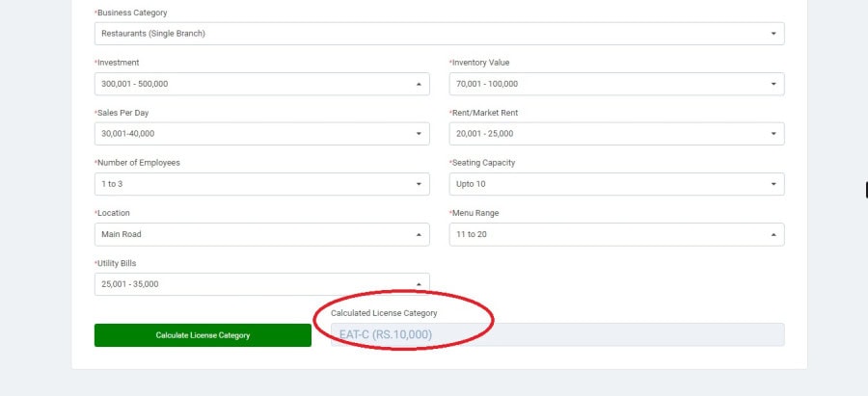Open the Sales Per Day dropdown
The height and width of the screenshot is (396, 868).
[260, 134]
